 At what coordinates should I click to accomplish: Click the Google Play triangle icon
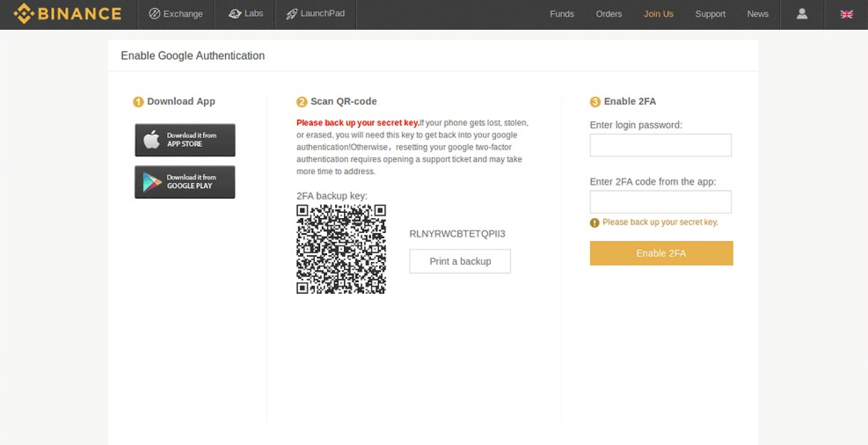(152, 182)
